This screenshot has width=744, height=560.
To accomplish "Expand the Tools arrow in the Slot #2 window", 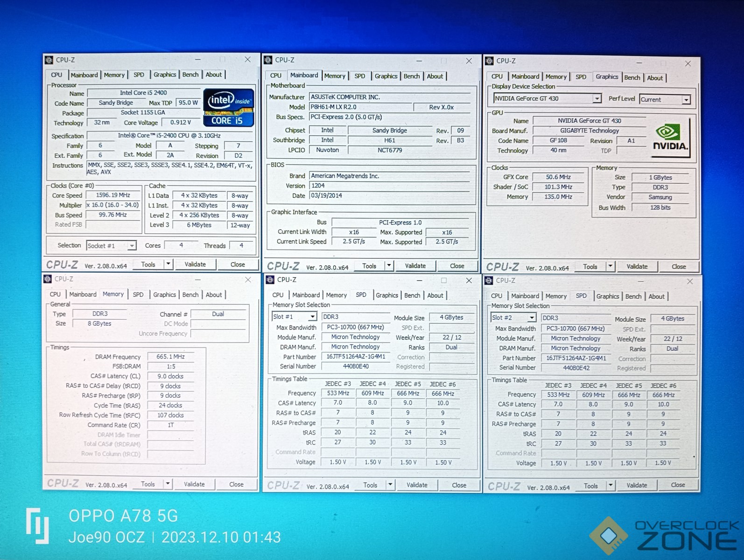I will pos(611,485).
